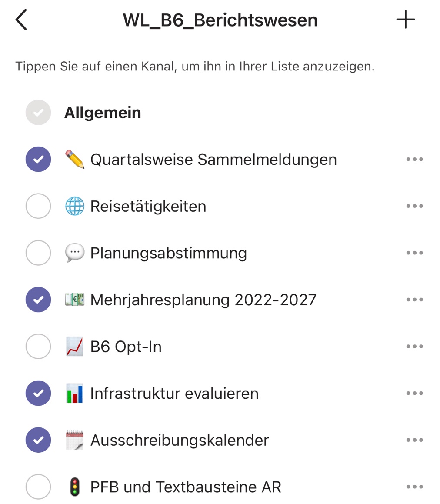
Task: Select the Ausschreibungskalender channel name
Action: tap(179, 440)
